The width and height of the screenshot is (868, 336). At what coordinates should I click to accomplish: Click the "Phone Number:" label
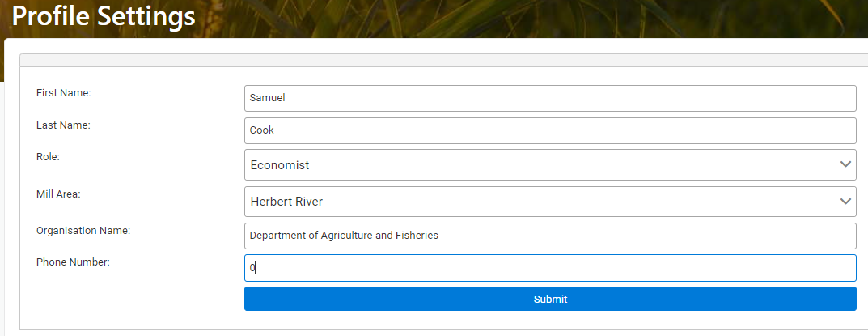coord(73,262)
